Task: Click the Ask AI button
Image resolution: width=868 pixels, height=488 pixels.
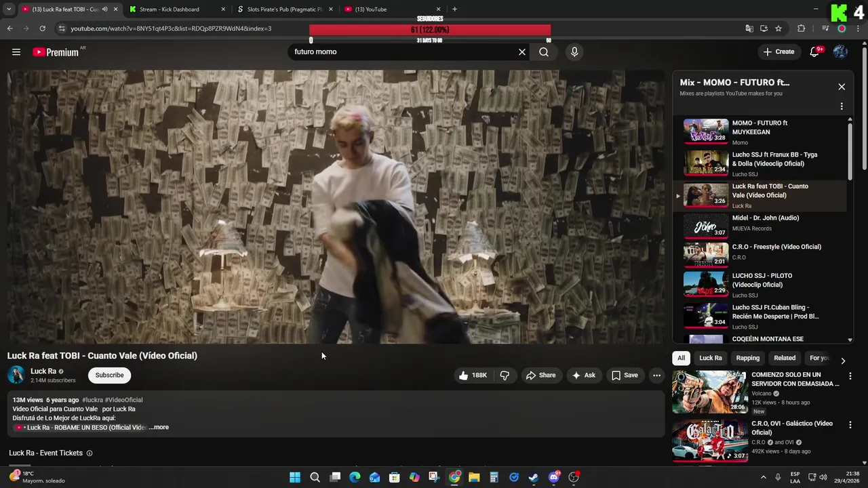Action: 583,375
